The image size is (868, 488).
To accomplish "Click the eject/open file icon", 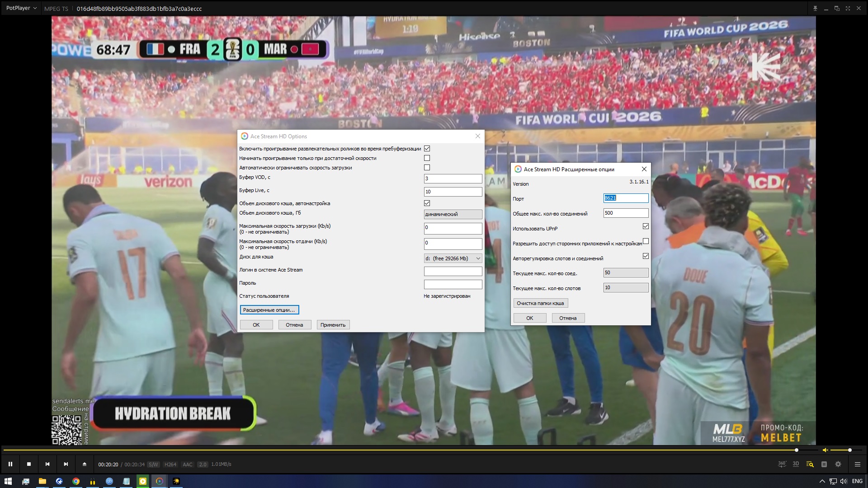I will [85, 464].
